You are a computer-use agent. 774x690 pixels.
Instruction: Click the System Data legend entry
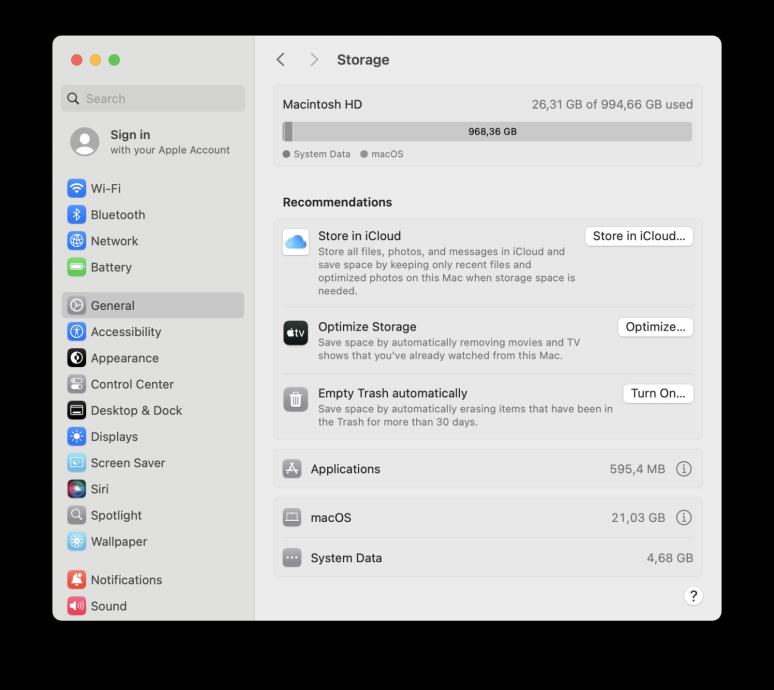click(x=316, y=154)
